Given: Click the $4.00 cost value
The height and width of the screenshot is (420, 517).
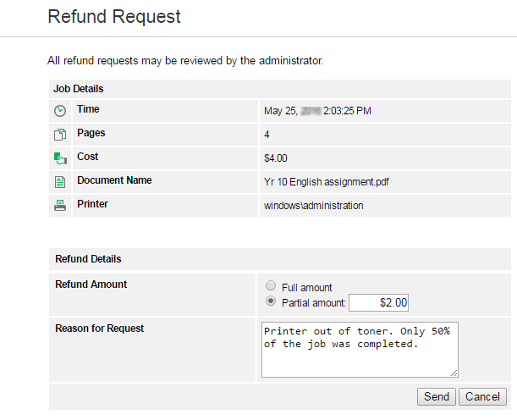Looking at the screenshot, I should pos(276,157).
